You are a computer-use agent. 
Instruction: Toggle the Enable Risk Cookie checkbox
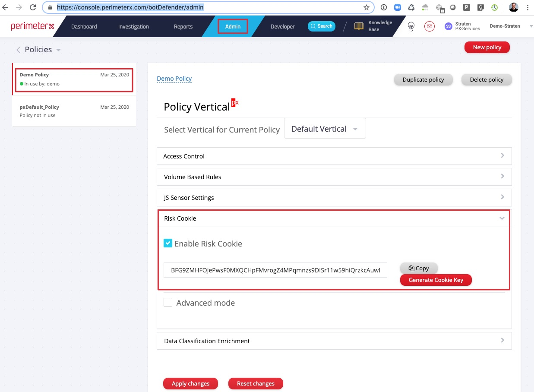[x=168, y=243]
